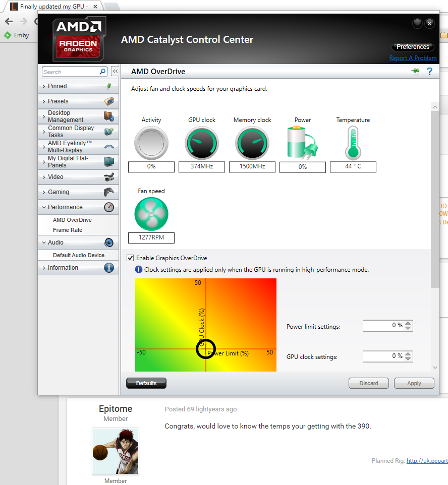The image size is (448, 485).
Task: Click the Common Display Tasks icon
Action: point(109,132)
